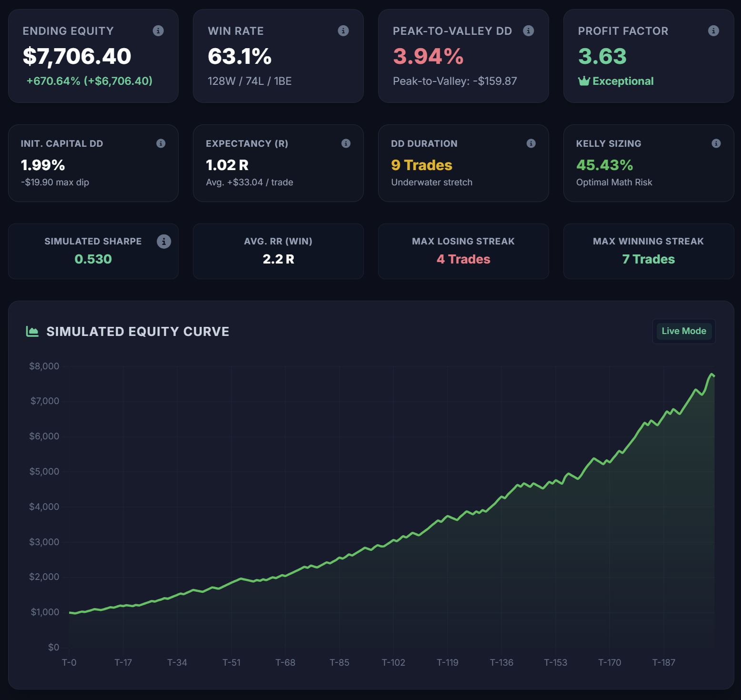Select the 9 Trades DD duration value
Screen dimensions: 741x700
pos(421,165)
